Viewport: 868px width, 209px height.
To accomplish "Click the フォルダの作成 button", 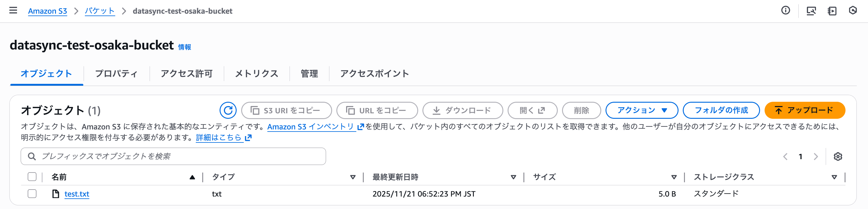I will coord(721,110).
